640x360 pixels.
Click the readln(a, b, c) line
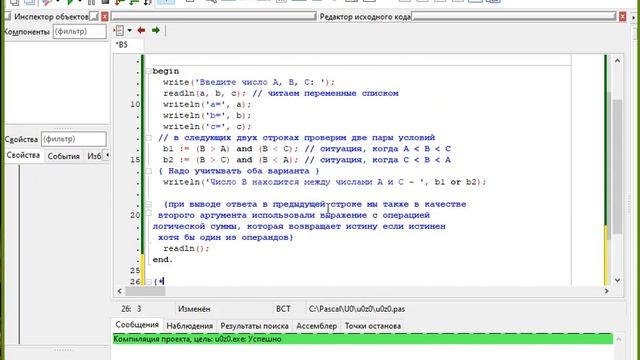pyautogui.click(x=280, y=93)
